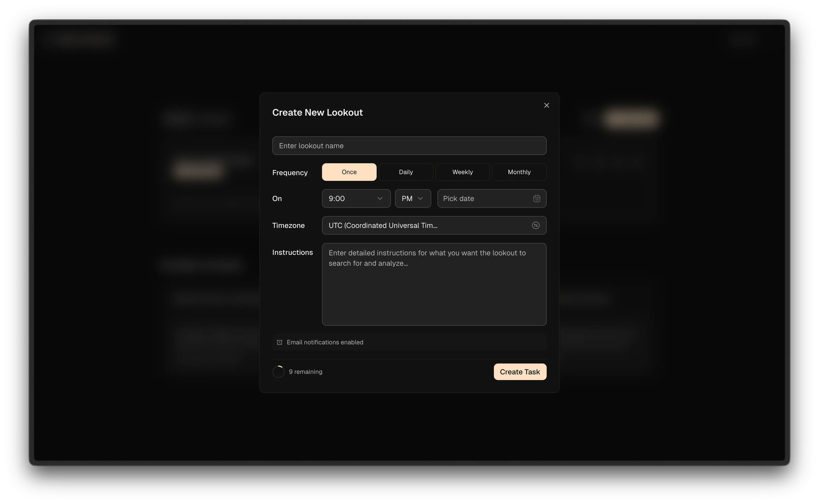Select the Daily frequency option
Image resolution: width=819 pixels, height=504 pixels.
[406, 172]
